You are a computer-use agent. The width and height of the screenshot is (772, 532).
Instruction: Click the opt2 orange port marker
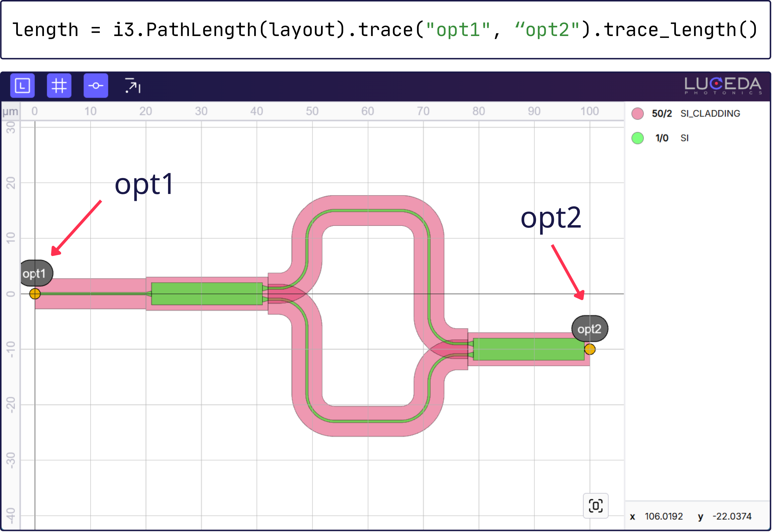click(x=590, y=349)
